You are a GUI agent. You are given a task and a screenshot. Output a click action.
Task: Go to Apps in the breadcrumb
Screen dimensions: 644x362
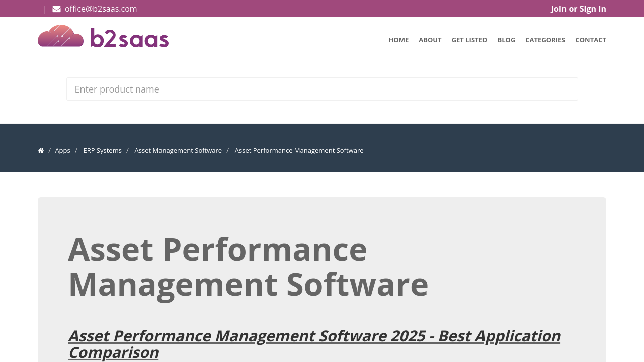pyautogui.click(x=62, y=150)
